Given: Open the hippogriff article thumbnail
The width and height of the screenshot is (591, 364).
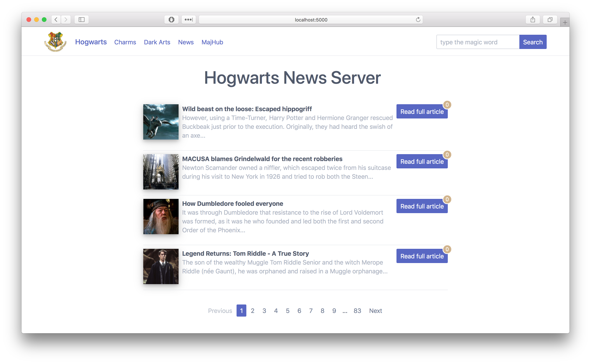Looking at the screenshot, I should 161,122.
